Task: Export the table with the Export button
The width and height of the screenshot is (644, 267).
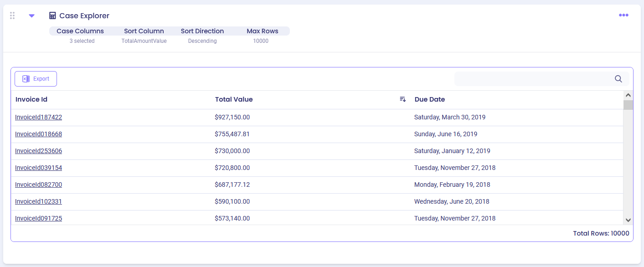Action: [36, 79]
